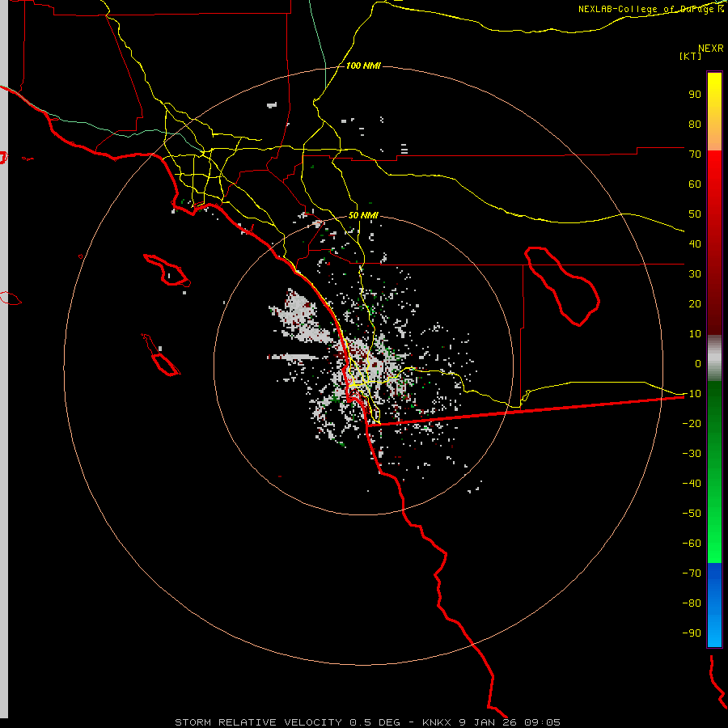Click the NEXR label above the color scale
The image size is (728, 728).
click(711, 49)
